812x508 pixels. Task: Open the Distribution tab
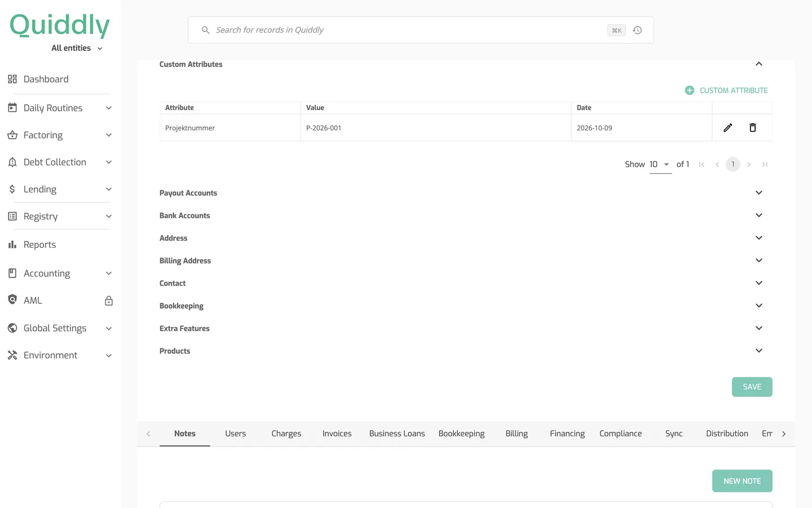[x=727, y=433]
